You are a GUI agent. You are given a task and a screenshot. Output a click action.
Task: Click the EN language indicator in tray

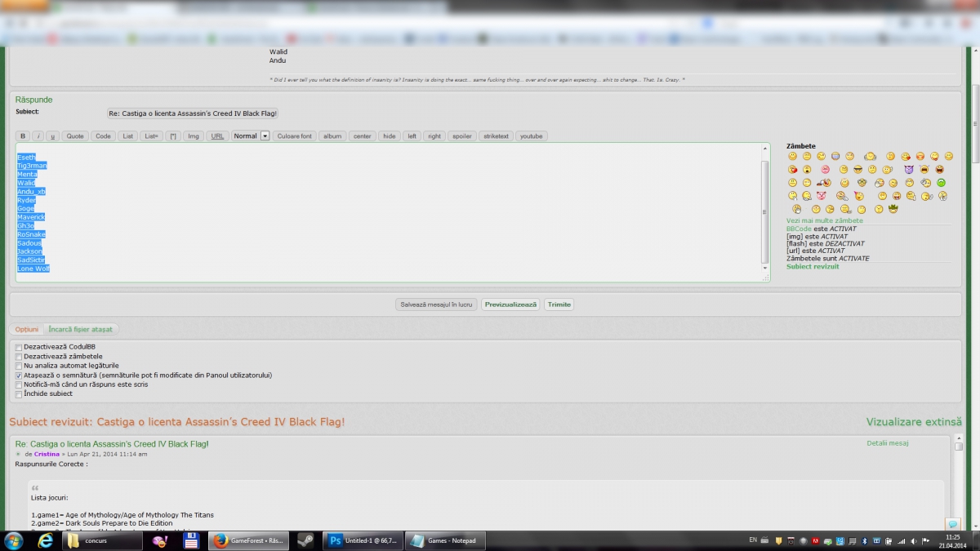point(752,540)
